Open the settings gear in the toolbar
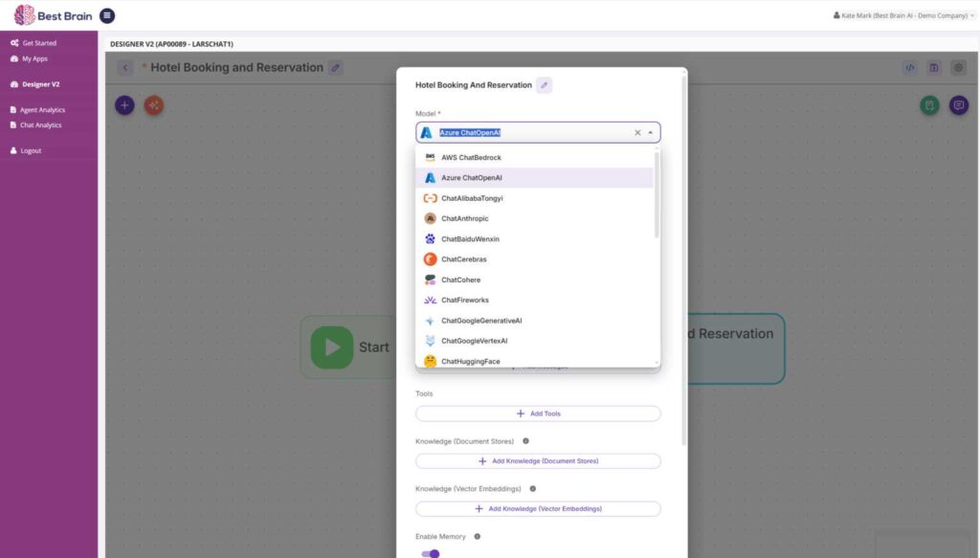Image resolution: width=980 pixels, height=558 pixels. click(958, 68)
